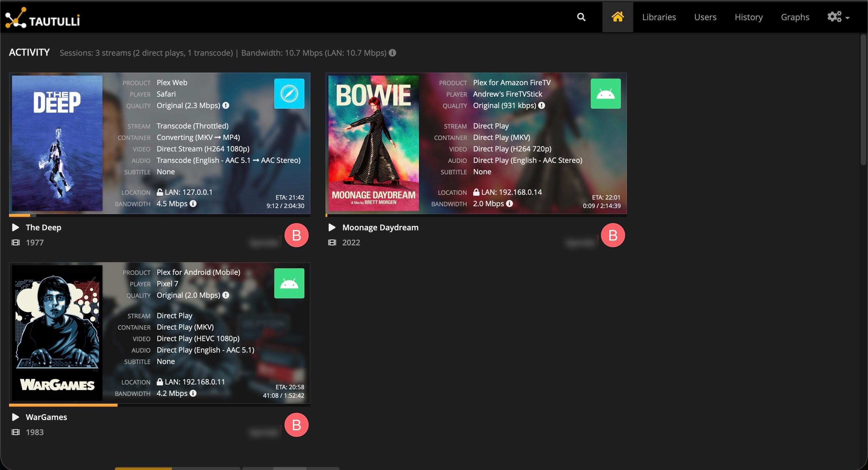This screenshot has height=470, width=868.
Task: Click the ACTIVITY heading
Action: pos(29,52)
